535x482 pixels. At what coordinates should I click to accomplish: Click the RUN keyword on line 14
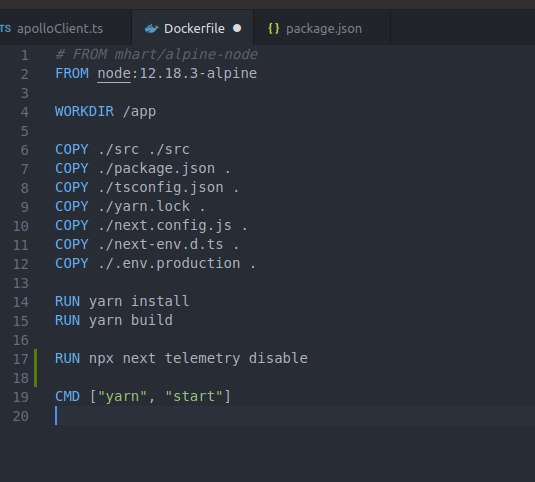67,302
